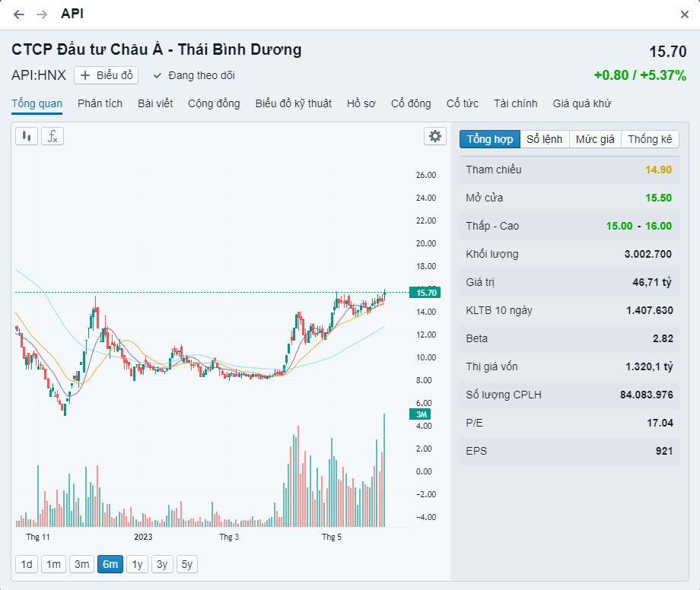Open the Tài chính tab

pos(515,103)
